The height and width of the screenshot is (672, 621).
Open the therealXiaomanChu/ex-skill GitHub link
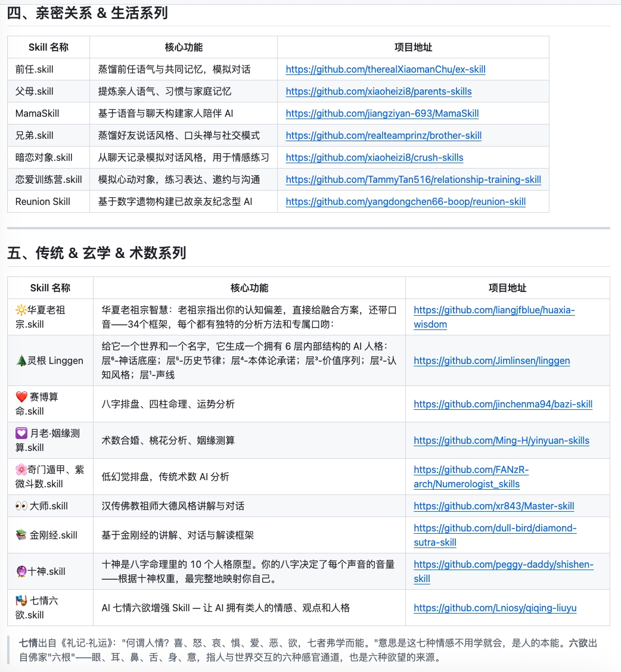[386, 70]
